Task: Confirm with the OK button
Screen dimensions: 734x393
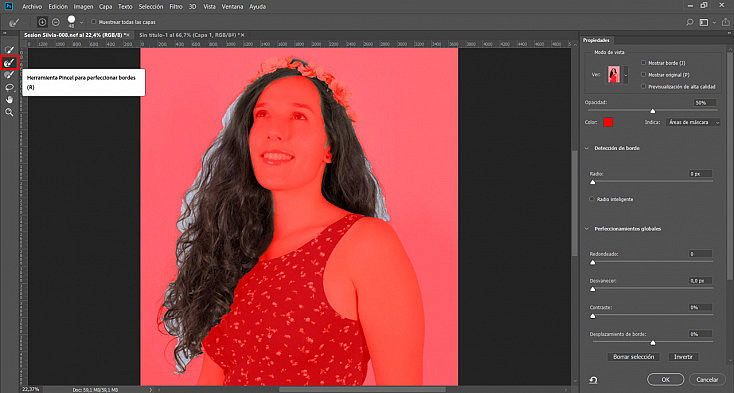Action: pos(665,379)
